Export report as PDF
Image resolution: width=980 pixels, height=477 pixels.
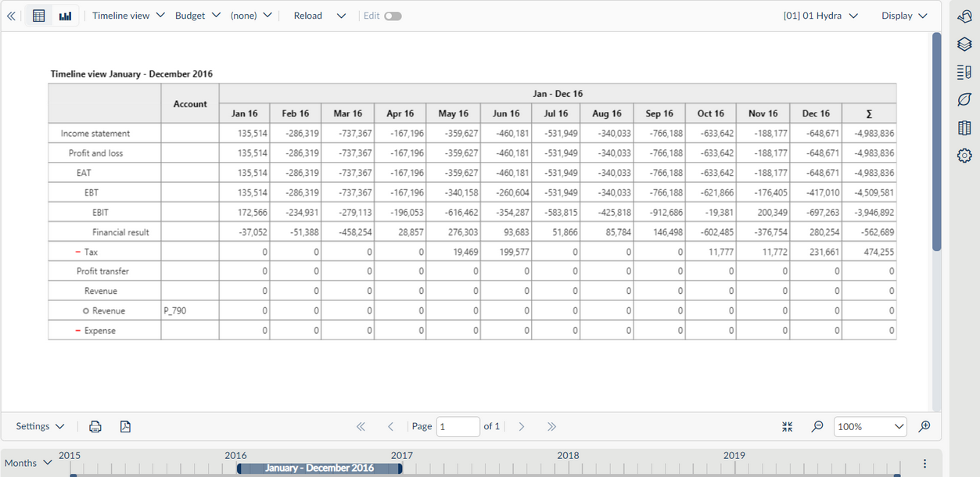(125, 426)
